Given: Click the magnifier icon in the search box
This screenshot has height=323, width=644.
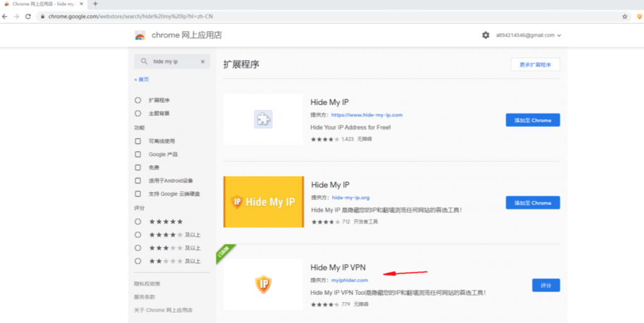Looking at the screenshot, I should click(144, 62).
